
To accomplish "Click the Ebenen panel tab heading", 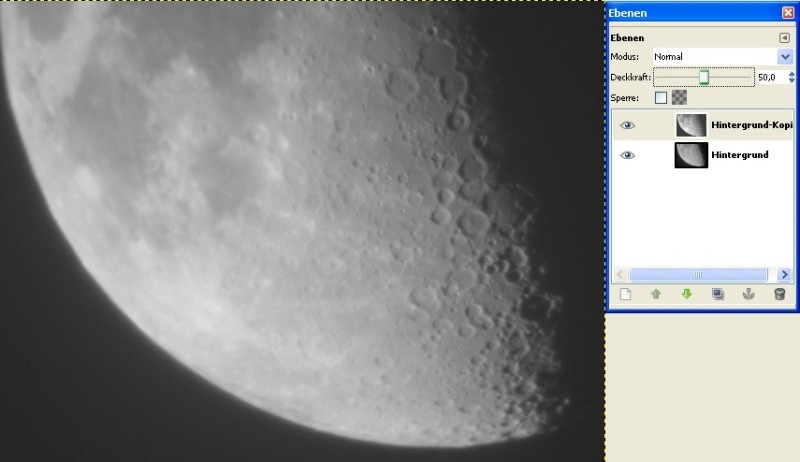I will [x=627, y=38].
